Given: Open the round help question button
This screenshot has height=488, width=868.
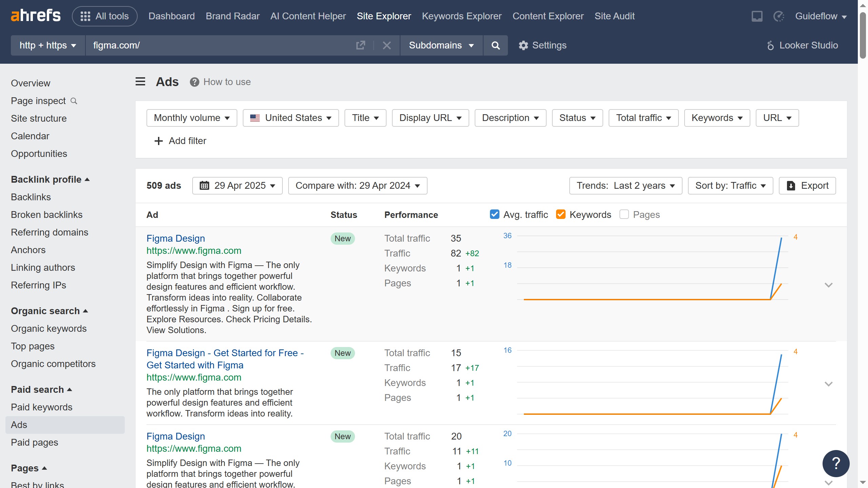Looking at the screenshot, I should [835, 463].
